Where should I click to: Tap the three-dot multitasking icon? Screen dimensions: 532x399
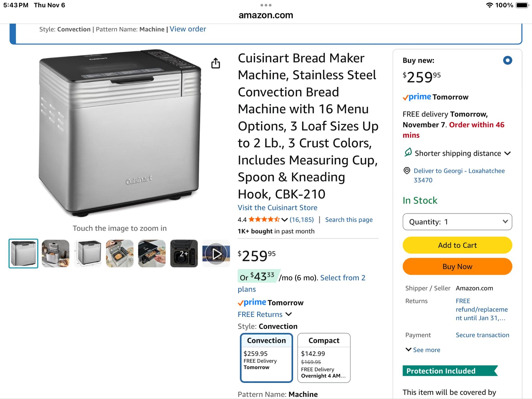click(x=266, y=5)
